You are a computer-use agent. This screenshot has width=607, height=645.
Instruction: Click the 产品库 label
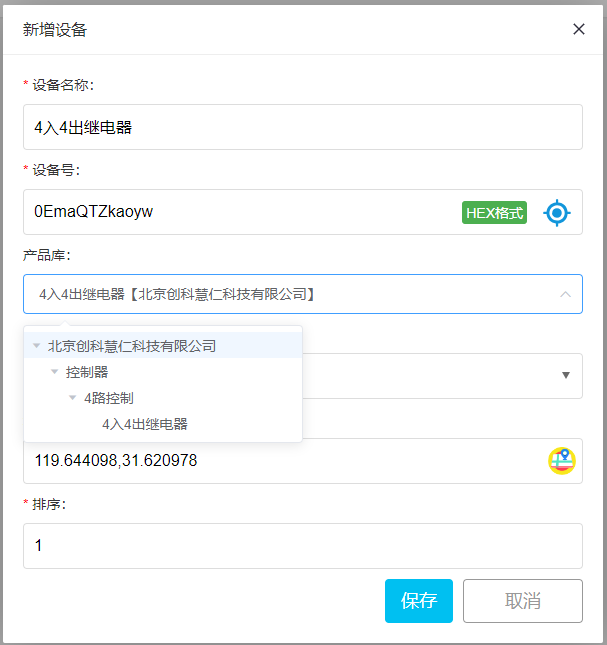click(x=46, y=255)
